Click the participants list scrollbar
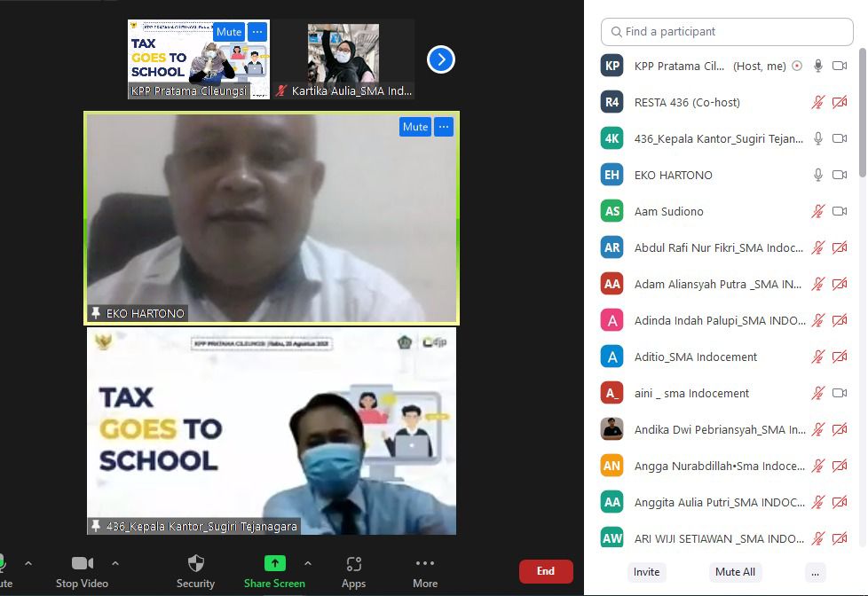Screen dimensions: 868x596 (x=862, y=115)
